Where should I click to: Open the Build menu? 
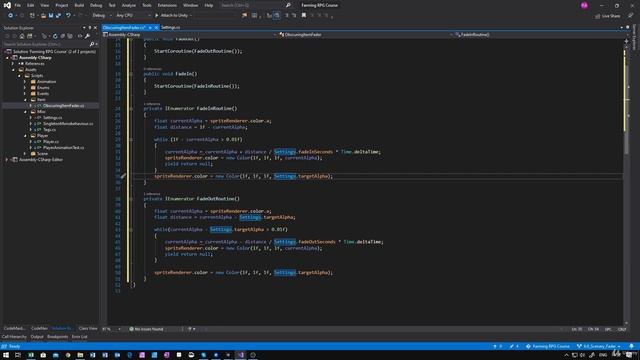[x=79, y=5]
